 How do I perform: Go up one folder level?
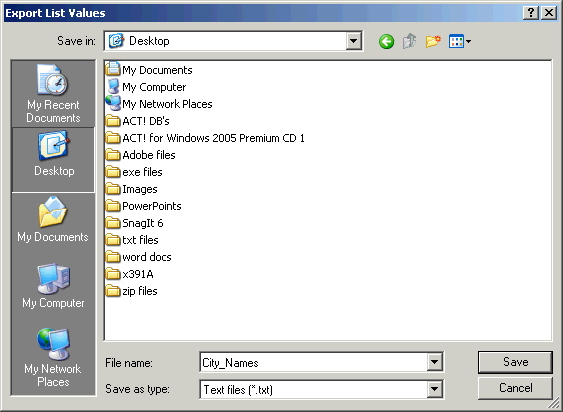point(409,41)
